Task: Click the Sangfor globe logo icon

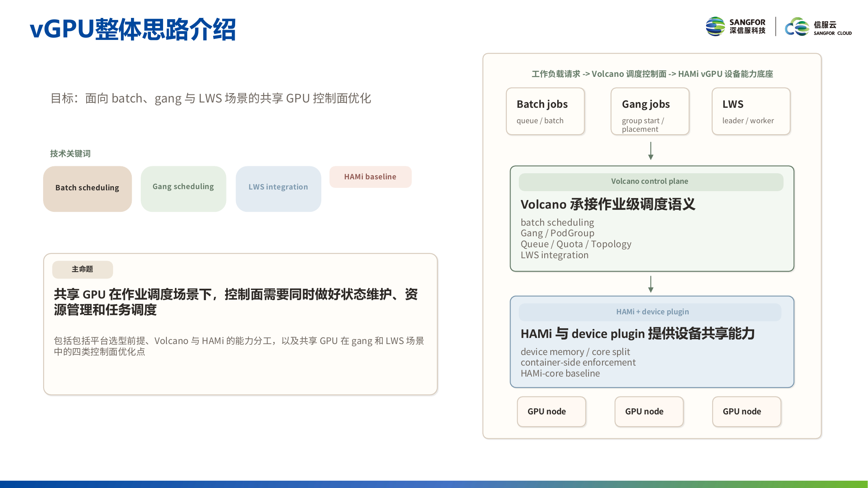Action: [x=715, y=26]
